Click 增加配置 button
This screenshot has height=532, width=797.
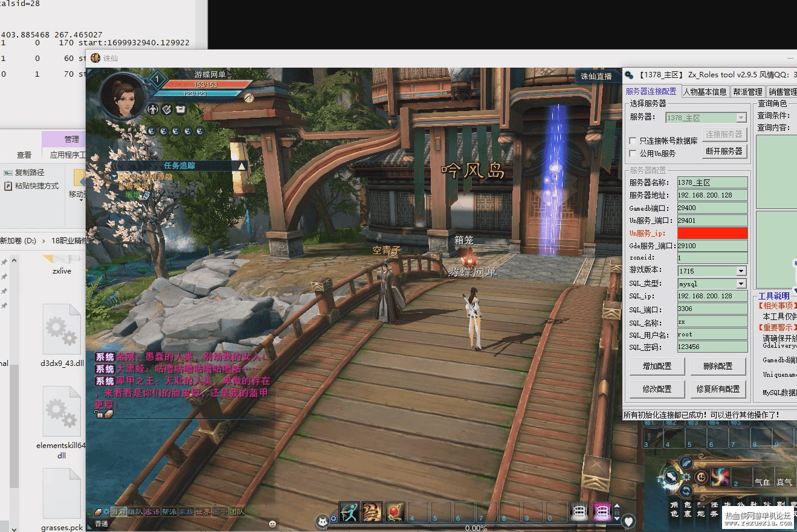657,366
